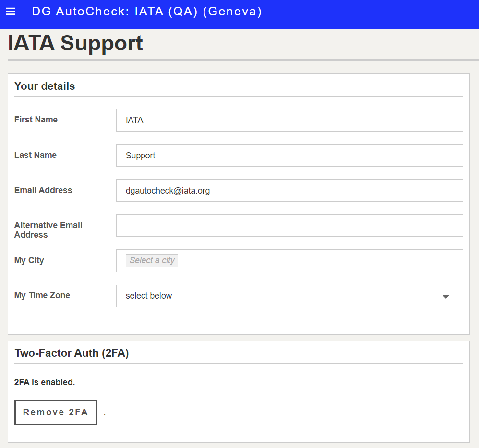Click the 'My City' label
The width and height of the screenshot is (479, 448).
point(29,260)
